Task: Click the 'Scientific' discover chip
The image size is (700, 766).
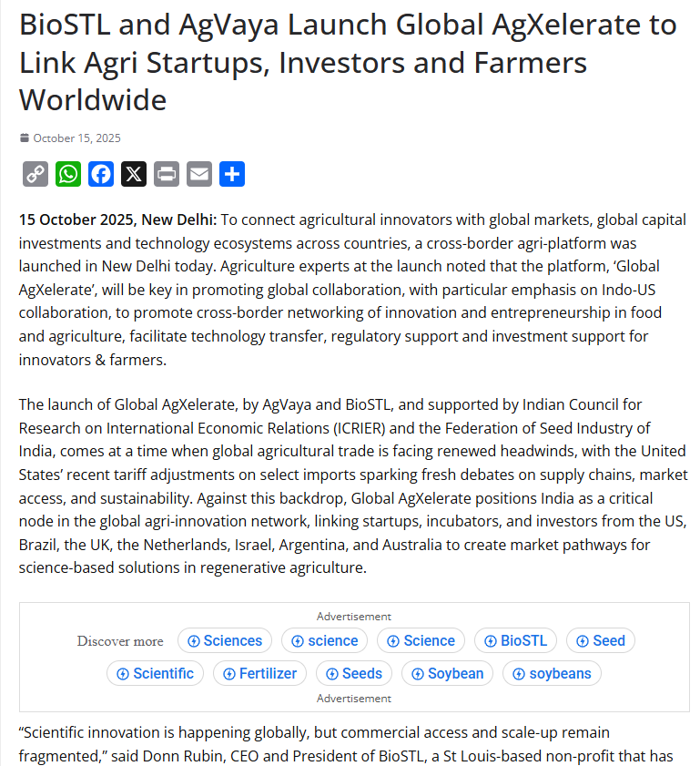Action: (155, 673)
